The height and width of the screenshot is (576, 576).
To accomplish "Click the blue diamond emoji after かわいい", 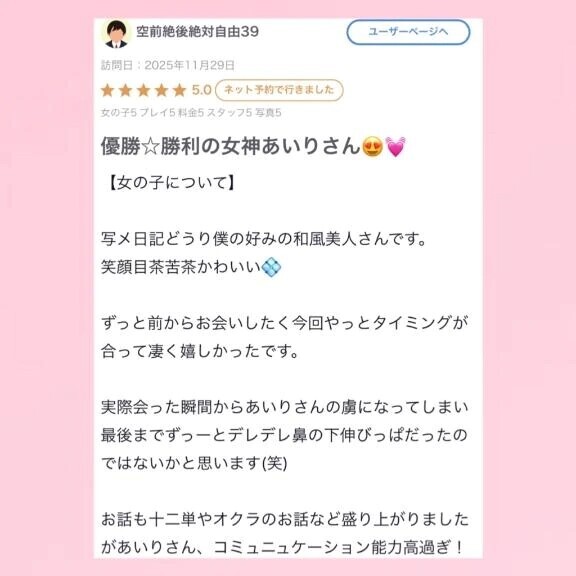I will [271, 267].
